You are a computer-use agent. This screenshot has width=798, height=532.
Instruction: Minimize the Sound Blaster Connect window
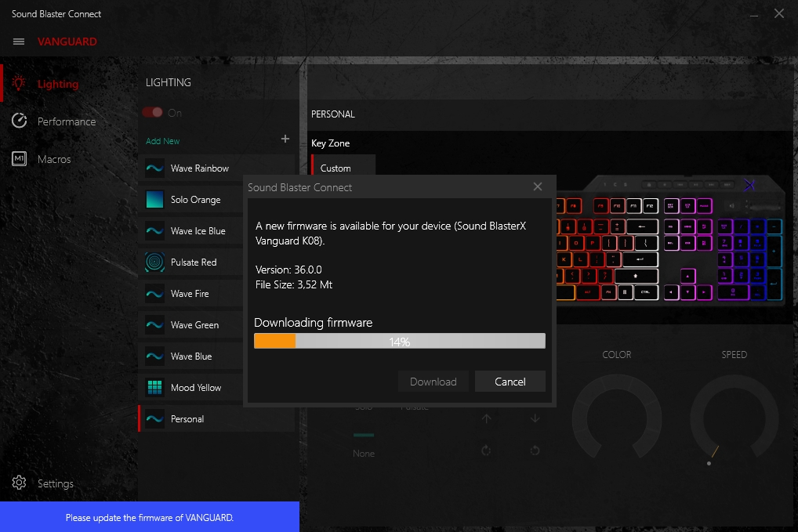754,14
